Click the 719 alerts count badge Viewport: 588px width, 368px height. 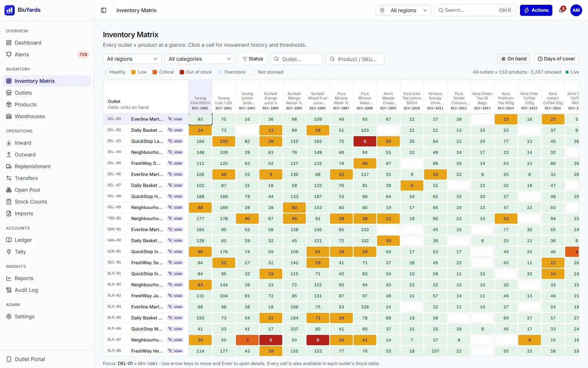click(x=83, y=54)
